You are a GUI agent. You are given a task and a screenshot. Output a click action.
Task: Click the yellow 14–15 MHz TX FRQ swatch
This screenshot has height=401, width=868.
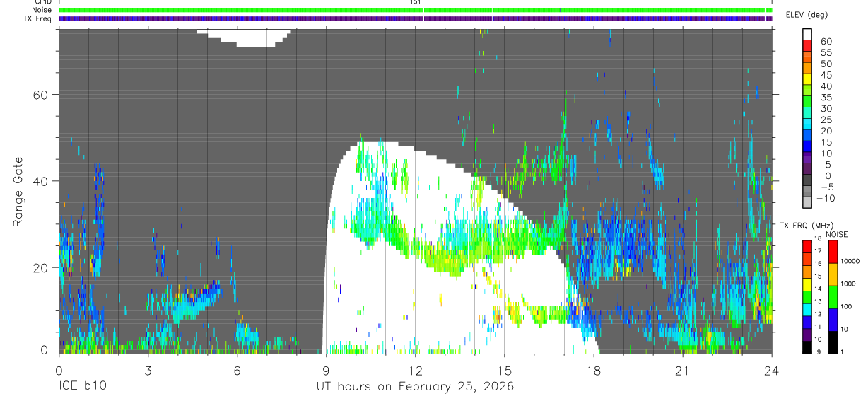click(807, 284)
